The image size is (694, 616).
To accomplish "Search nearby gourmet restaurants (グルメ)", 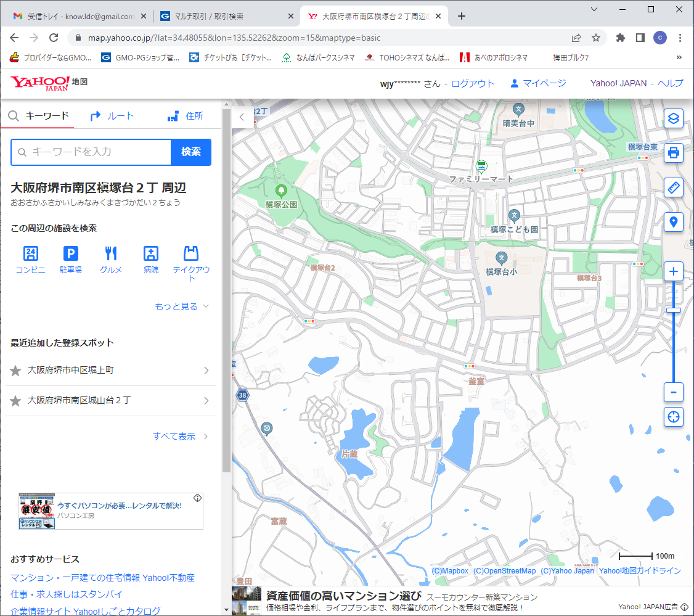I will click(x=111, y=260).
